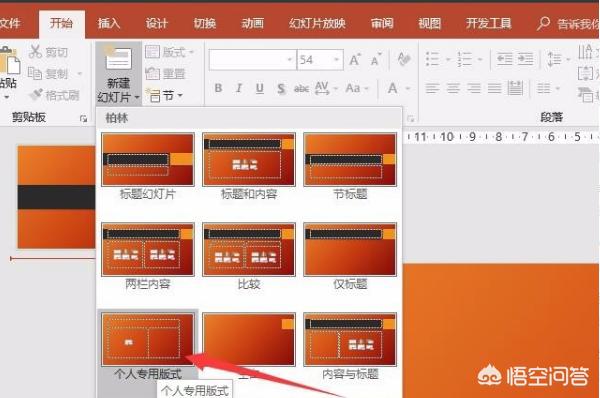Select the slide thumbnail in left pane

(x=56, y=197)
